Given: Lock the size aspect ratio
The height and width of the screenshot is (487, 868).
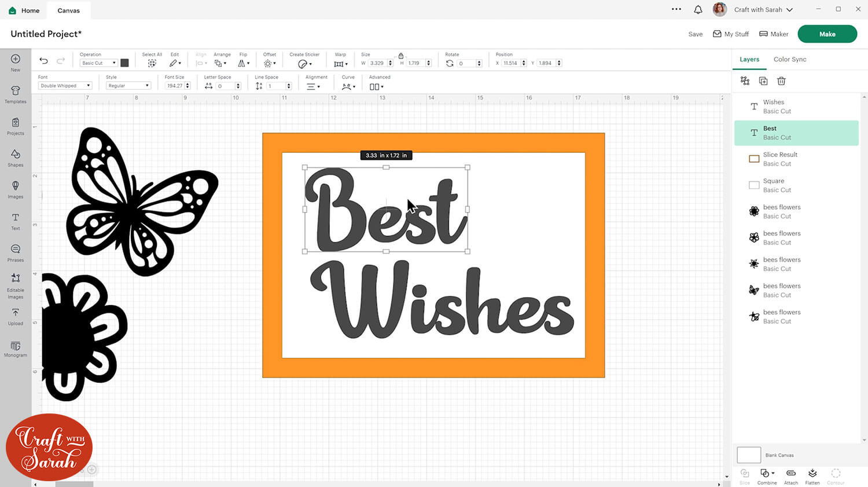Looking at the screenshot, I should 400,56.
